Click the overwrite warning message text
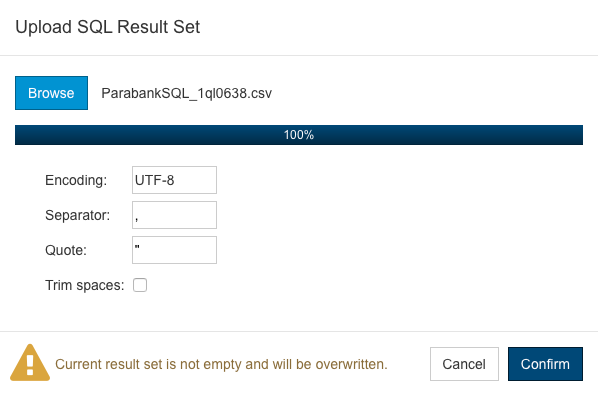This screenshot has width=598, height=396. 221,364
